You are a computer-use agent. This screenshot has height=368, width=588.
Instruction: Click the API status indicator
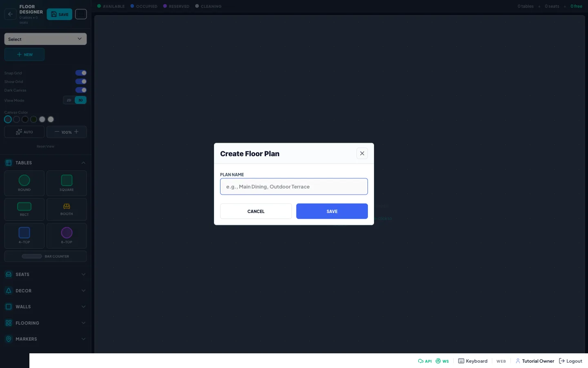pos(425,361)
